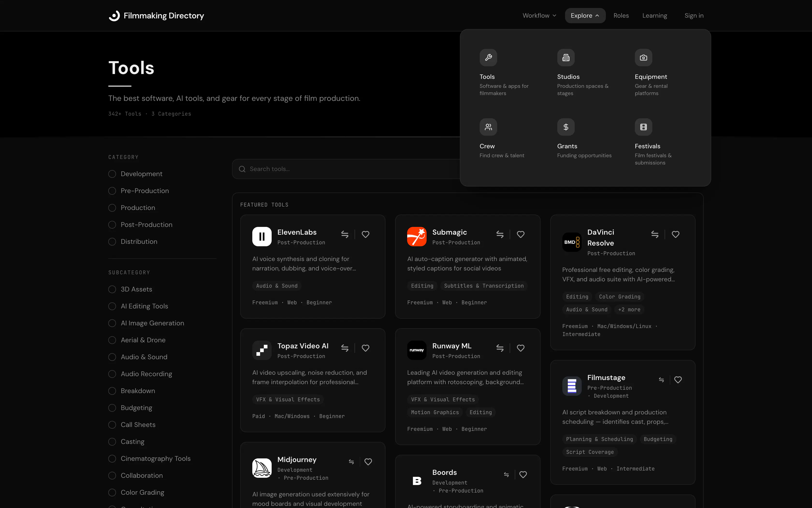Select the 3D Assets subcategory radio button
Image resolution: width=812 pixels, height=508 pixels.
click(x=112, y=289)
